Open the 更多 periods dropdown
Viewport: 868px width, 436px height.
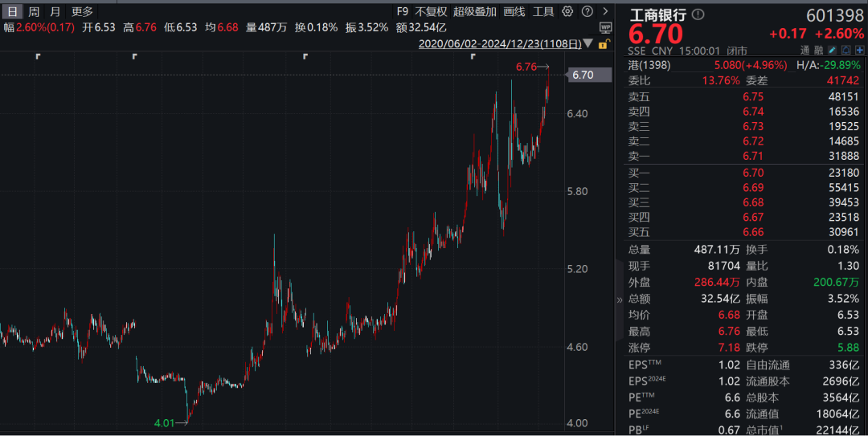pos(82,11)
